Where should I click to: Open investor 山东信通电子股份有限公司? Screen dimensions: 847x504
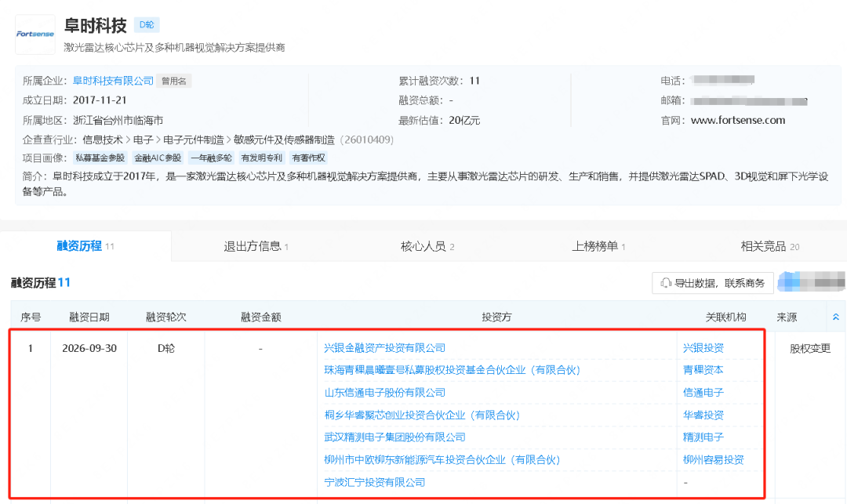[x=384, y=393]
